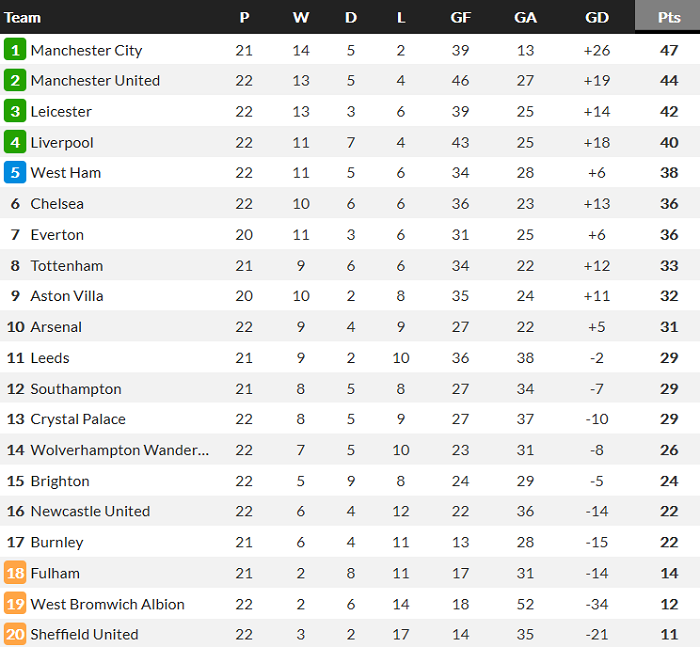Sort by GD column header
The image size is (700, 647).
[x=597, y=17]
